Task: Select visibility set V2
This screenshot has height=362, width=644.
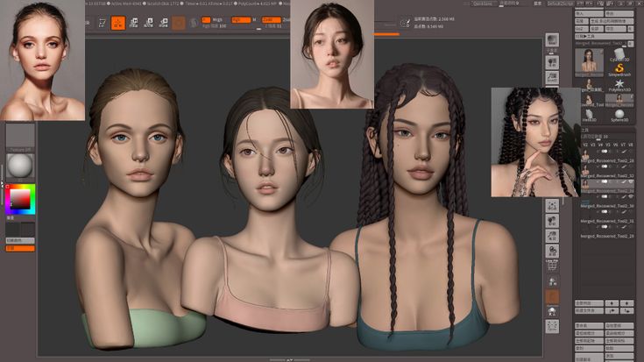Action: click(x=585, y=145)
